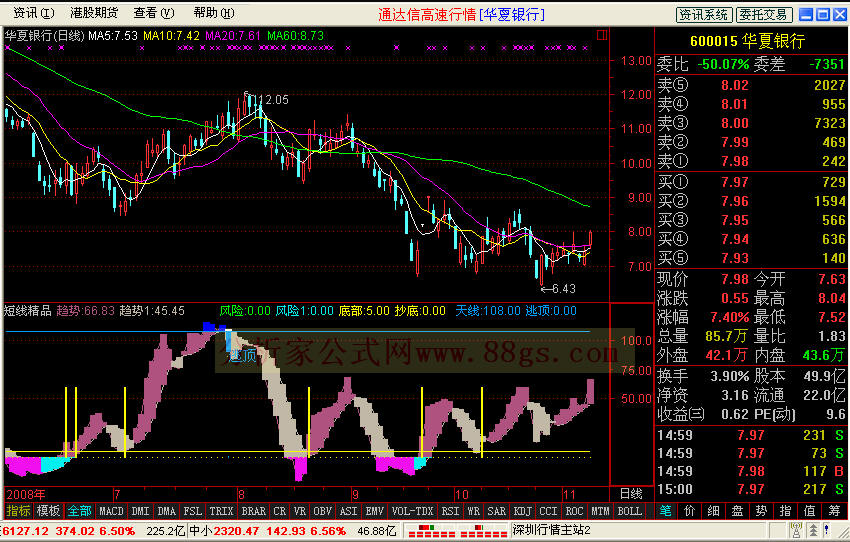Image resolution: width=850 pixels, height=542 pixels.
Task: Switch to the RSI indicator
Action: point(450,511)
